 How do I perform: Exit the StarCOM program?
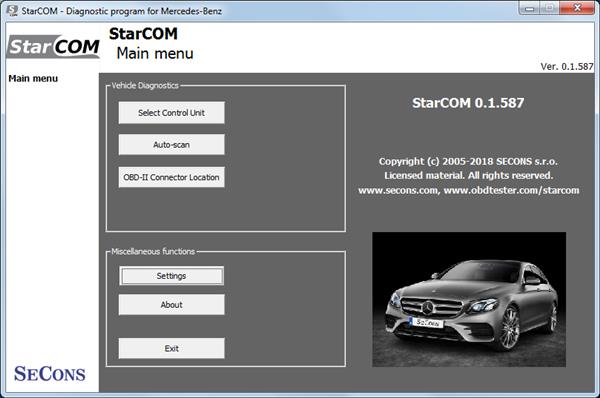point(171,348)
